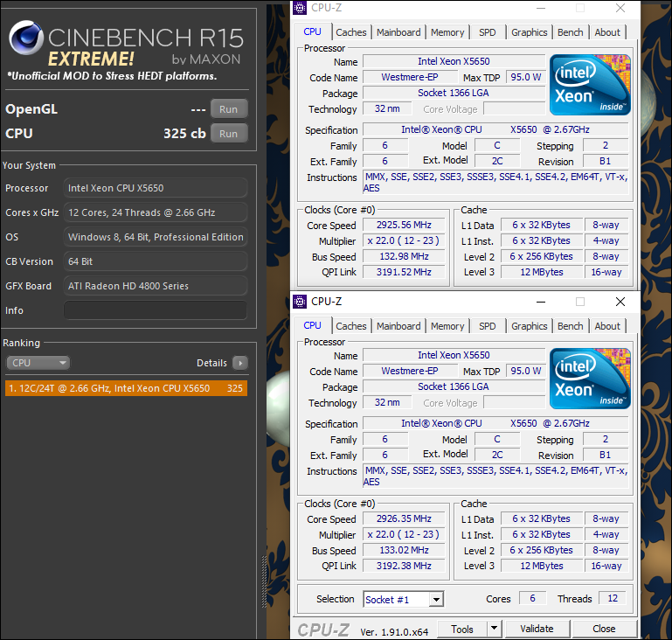This screenshot has height=640, width=672.
Task: Show ranking Details arrow button
Action: pos(240,363)
